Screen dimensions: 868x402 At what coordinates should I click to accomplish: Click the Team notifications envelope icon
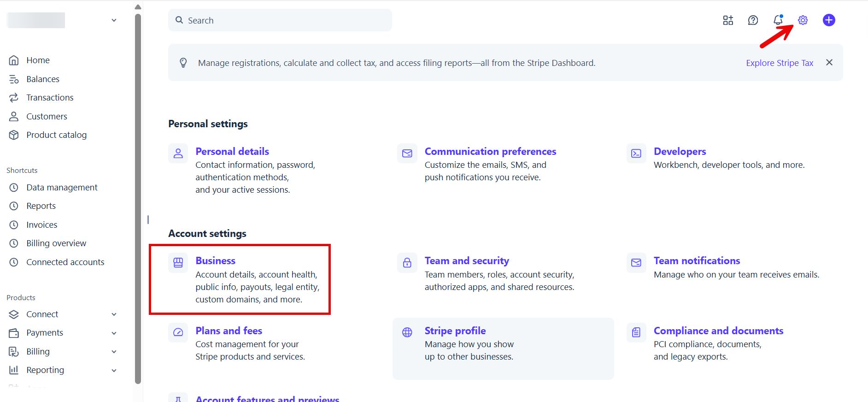pyautogui.click(x=636, y=263)
